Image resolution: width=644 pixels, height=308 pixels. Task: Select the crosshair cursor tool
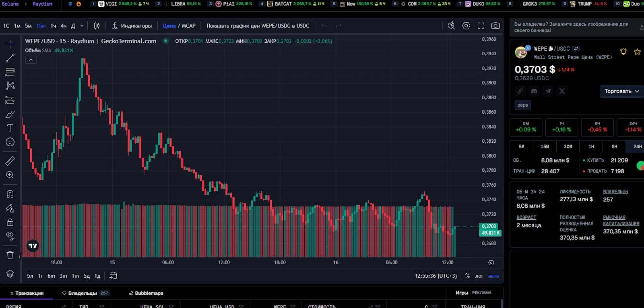[10, 44]
